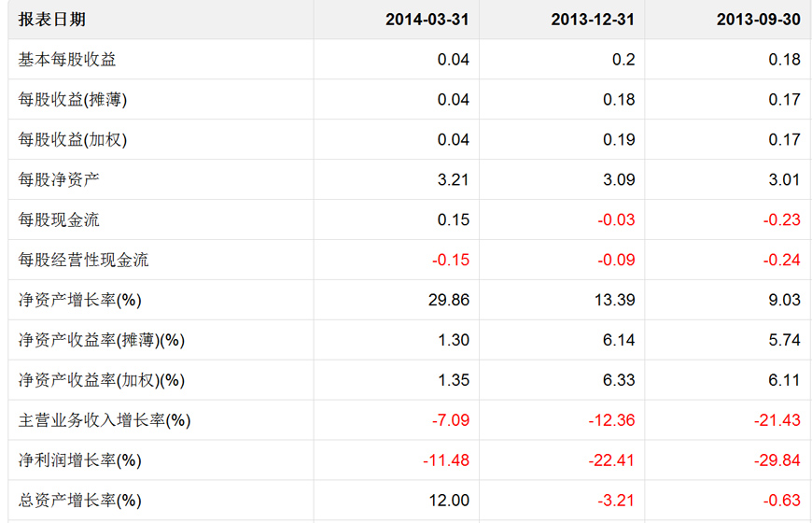Viewport: 812px width, 523px height.
Task: Click the 净资产增长率(%) row label
Action: tap(80, 301)
